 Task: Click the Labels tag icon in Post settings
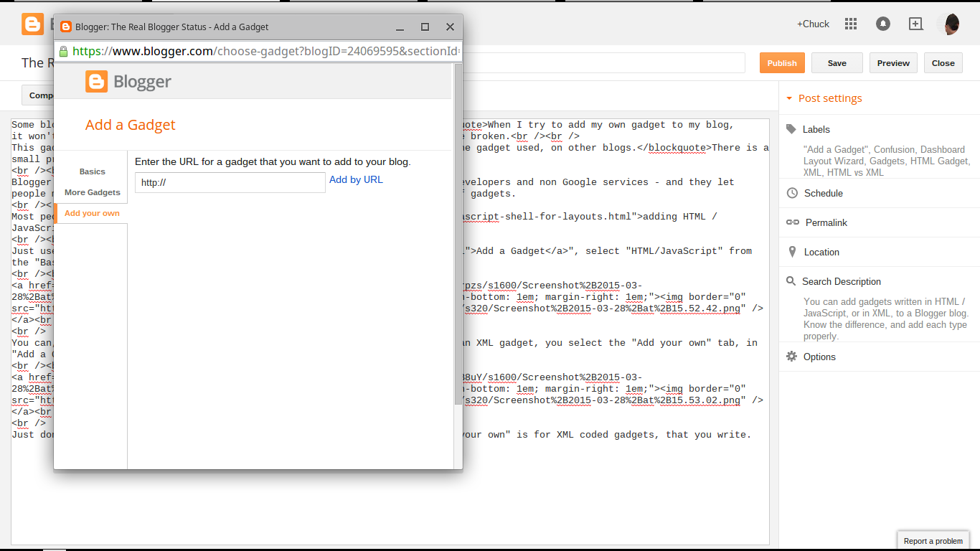[x=791, y=129]
